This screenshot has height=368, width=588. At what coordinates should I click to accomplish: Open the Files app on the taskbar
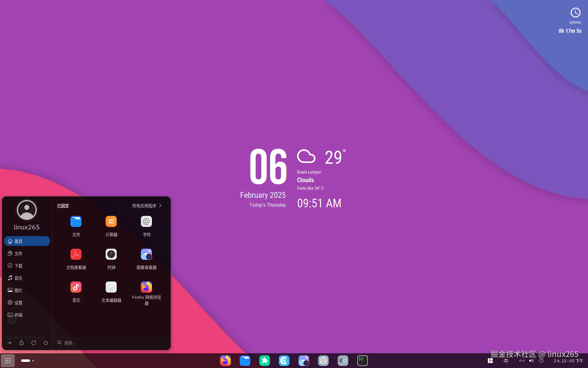(245, 360)
